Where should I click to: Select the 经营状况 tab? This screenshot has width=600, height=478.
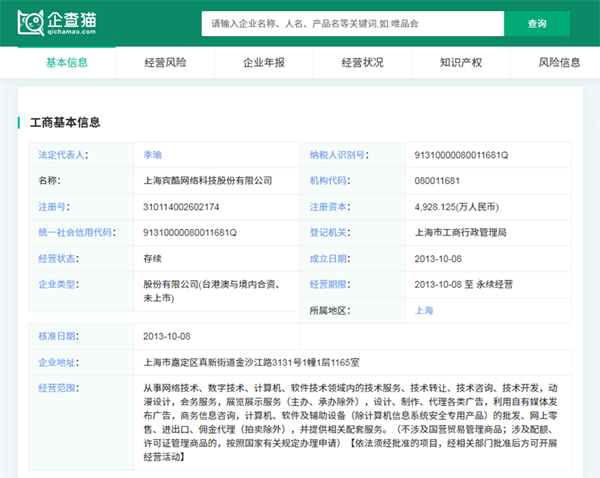coord(362,62)
